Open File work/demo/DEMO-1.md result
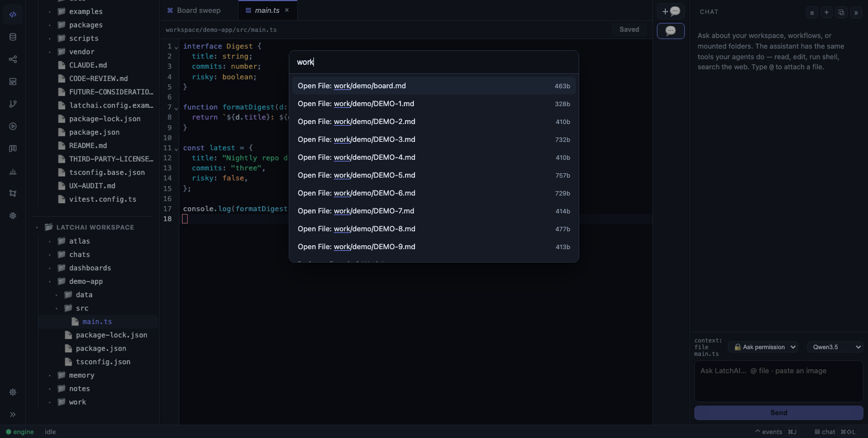Image resolution: width=868 pixels, height=438 pixels. (433, 104)
